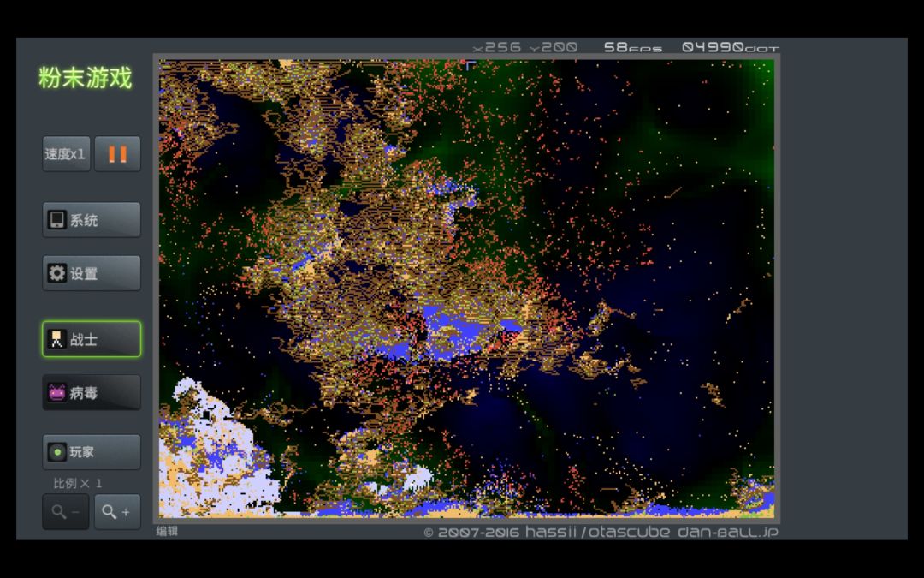Image resolution: width=924 pixels, height=578 pixels.
Task: Pause the simulation with the orange pause button
Action: tap(118, 154)
